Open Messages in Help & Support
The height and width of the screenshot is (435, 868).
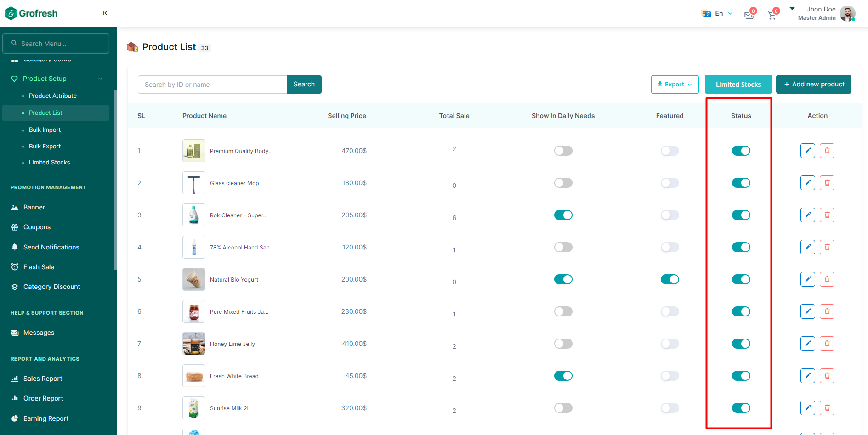coord(39,333)
